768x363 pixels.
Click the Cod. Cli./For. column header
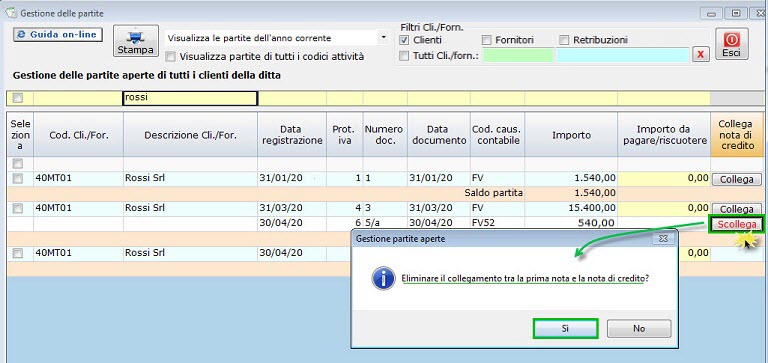point(78,135)
